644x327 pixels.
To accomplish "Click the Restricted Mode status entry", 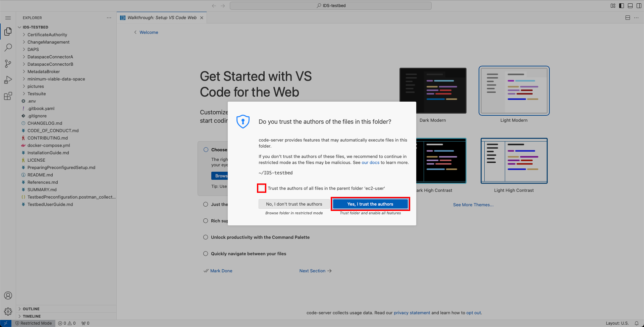I will (x=34, y=323).
